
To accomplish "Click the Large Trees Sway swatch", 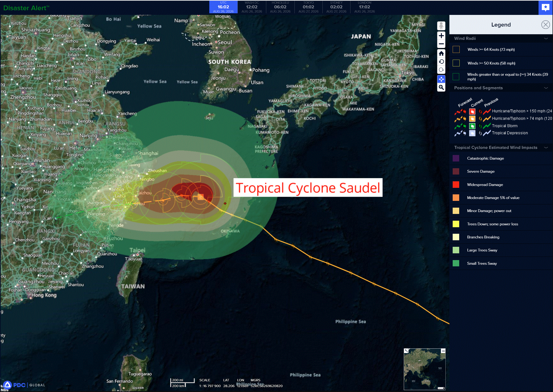I will pos(456,250).
